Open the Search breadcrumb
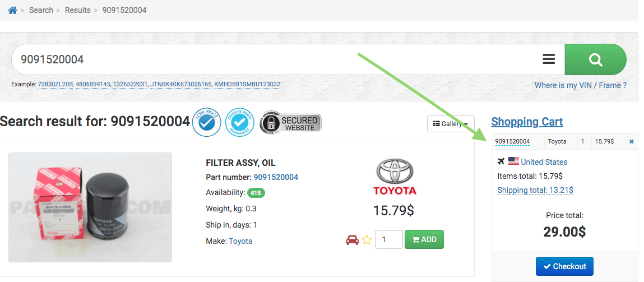This screenshot has height=282, width=644. point(41,10)
